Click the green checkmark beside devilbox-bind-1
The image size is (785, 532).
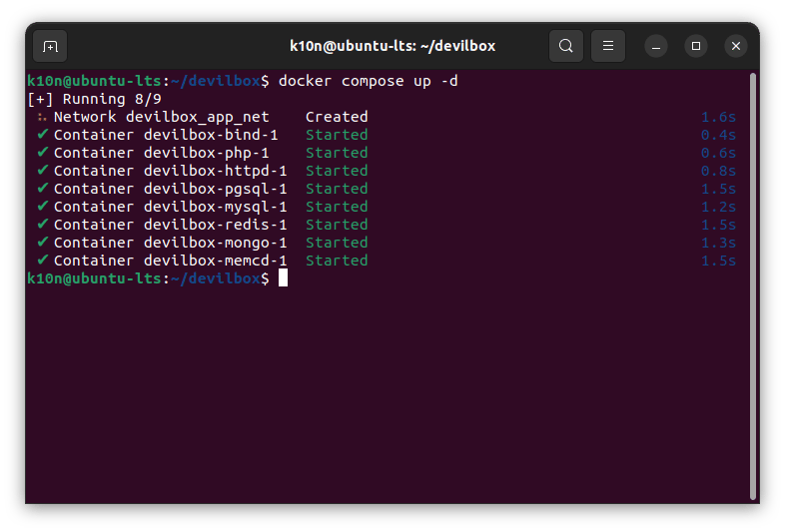[42, 135]
